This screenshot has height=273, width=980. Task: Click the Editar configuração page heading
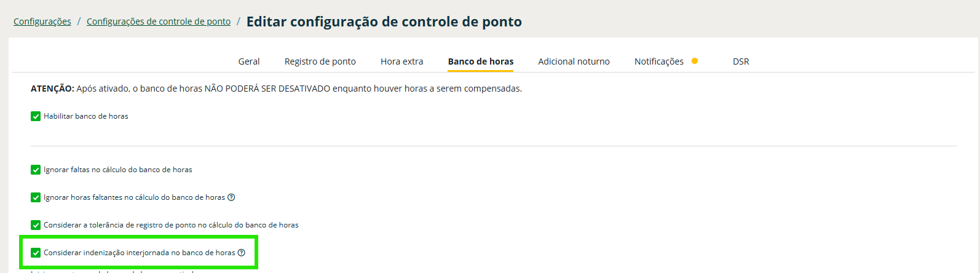coord(384,22)
